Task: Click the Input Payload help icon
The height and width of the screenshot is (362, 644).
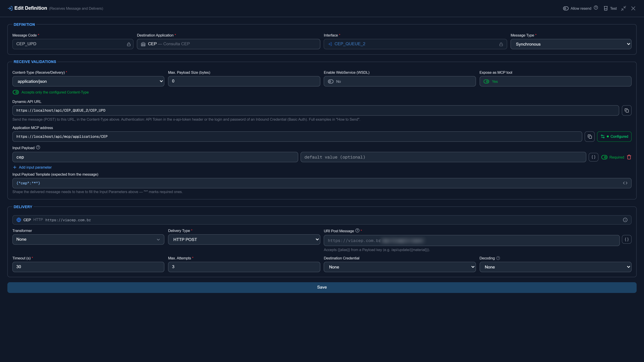Action: tap(38, 147)
